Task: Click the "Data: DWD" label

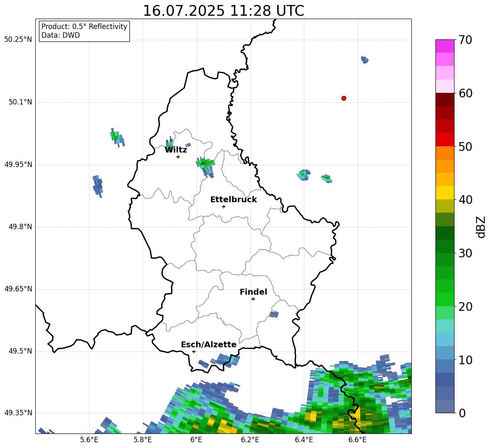Action: 61,35
